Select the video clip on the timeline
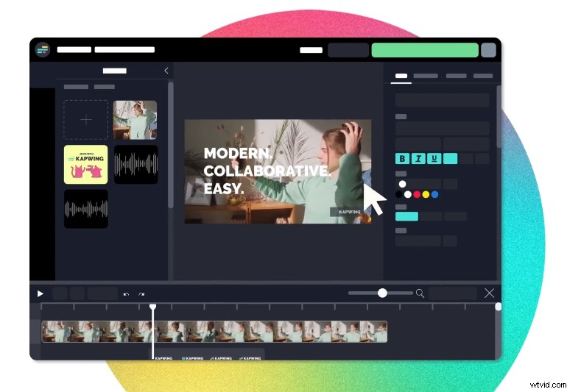The width and height of the screenshot is (581, 392). [x=214, y=332]
